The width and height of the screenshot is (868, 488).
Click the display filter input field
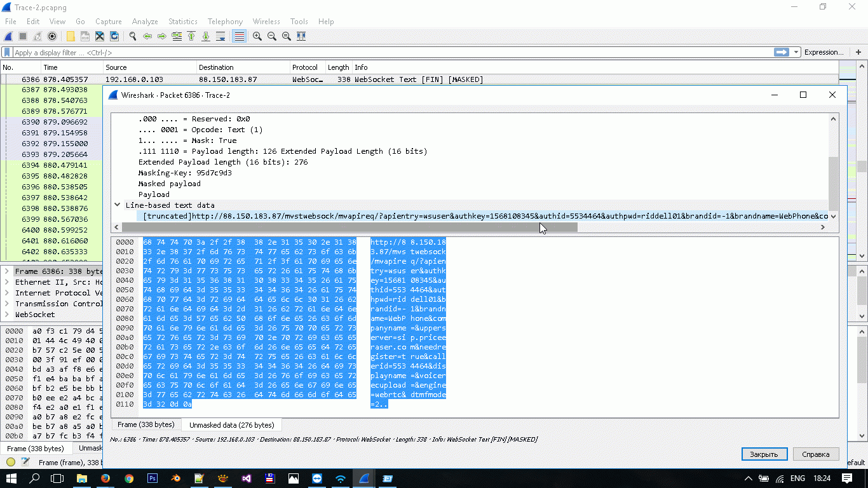(x=391, y=53)
